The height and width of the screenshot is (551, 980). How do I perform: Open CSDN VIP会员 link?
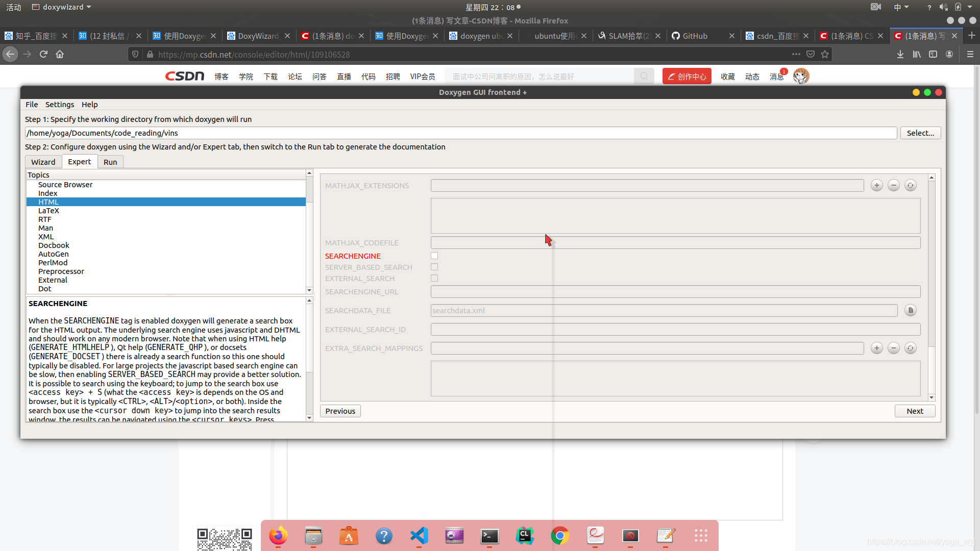pos(423,77)
